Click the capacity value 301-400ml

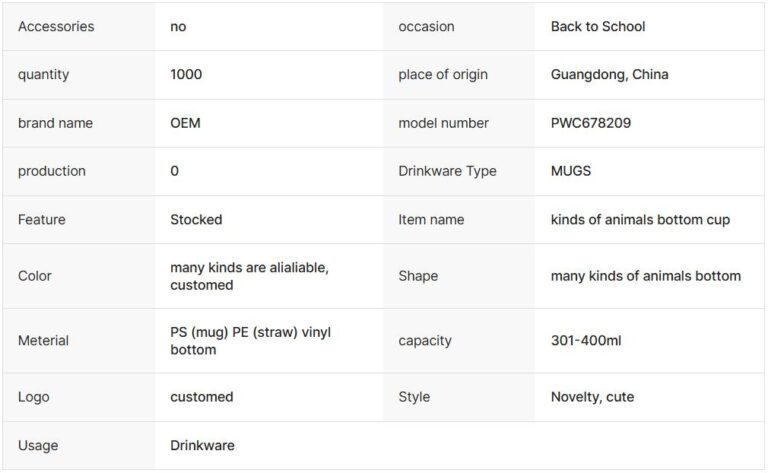tap(585, 340)
